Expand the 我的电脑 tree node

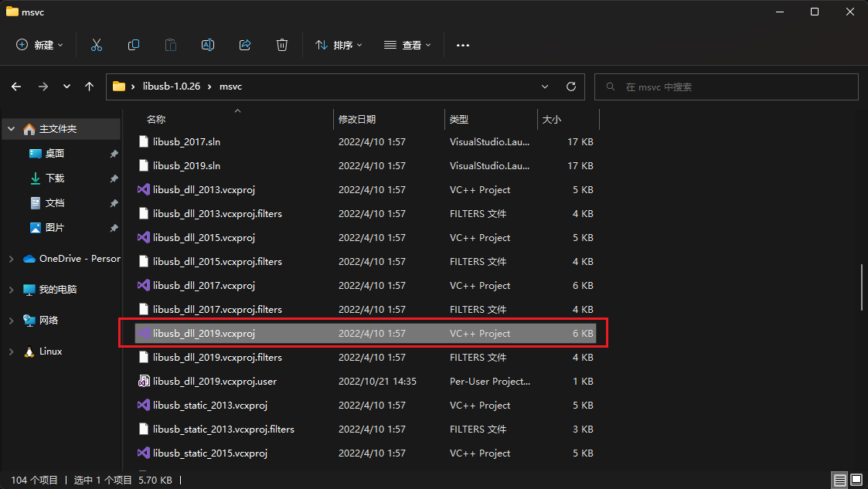point(11,290)
